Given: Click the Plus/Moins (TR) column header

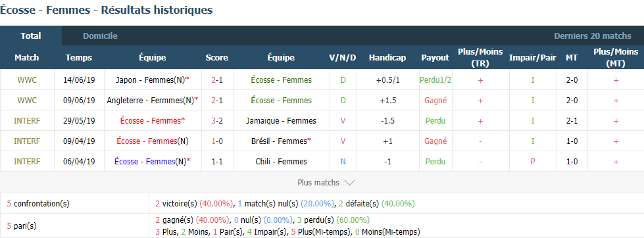Looking at the screenshot, I should pyautogui.click(x=480, y=57).
